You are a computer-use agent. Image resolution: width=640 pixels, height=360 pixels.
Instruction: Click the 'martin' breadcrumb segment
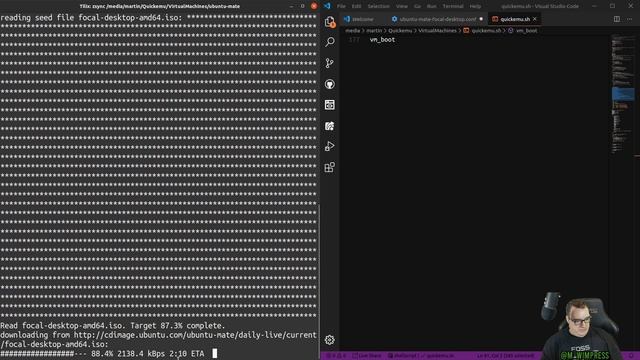[374, 31]
